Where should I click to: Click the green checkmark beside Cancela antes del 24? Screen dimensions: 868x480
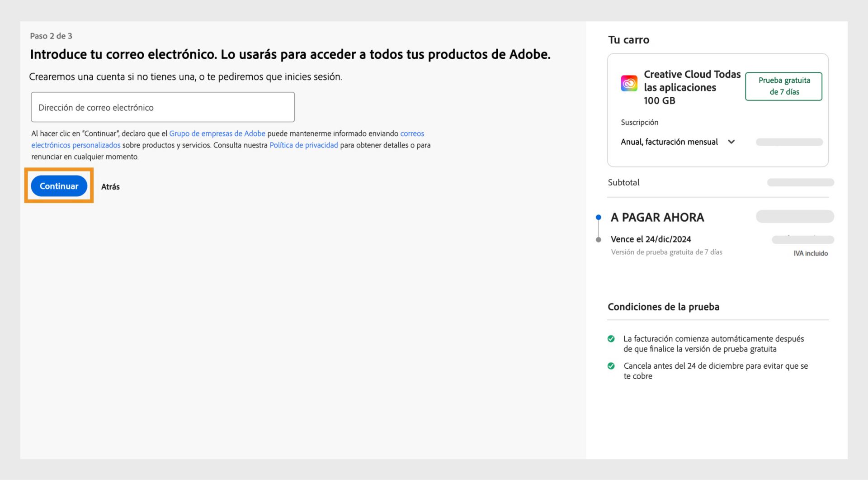(x=611, y=366)
